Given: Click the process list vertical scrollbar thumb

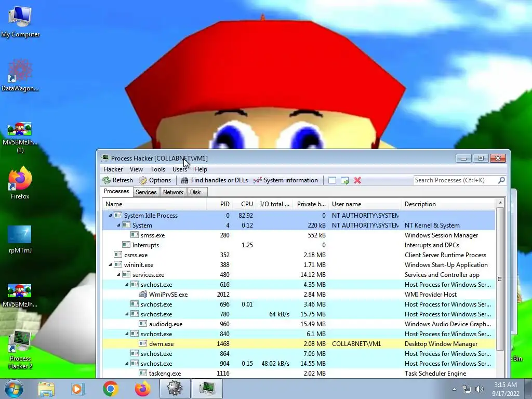Looking at the screenshot, I should pyautogui.click(x=500, y=279).
